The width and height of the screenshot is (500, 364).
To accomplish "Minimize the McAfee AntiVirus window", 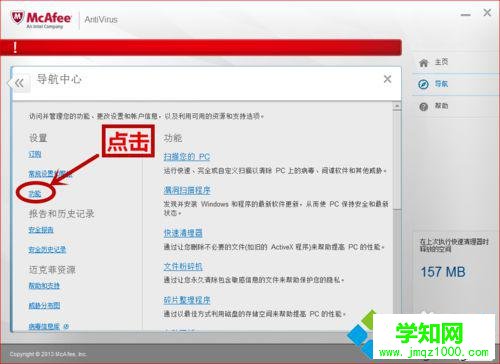I will tap(466, 15).
